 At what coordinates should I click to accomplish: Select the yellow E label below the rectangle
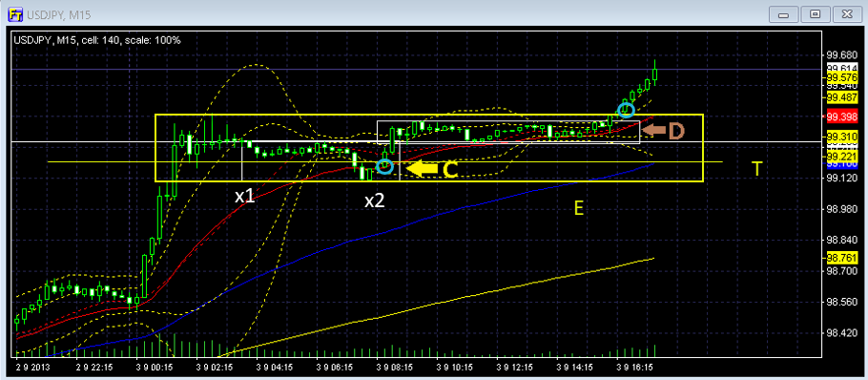579,208
